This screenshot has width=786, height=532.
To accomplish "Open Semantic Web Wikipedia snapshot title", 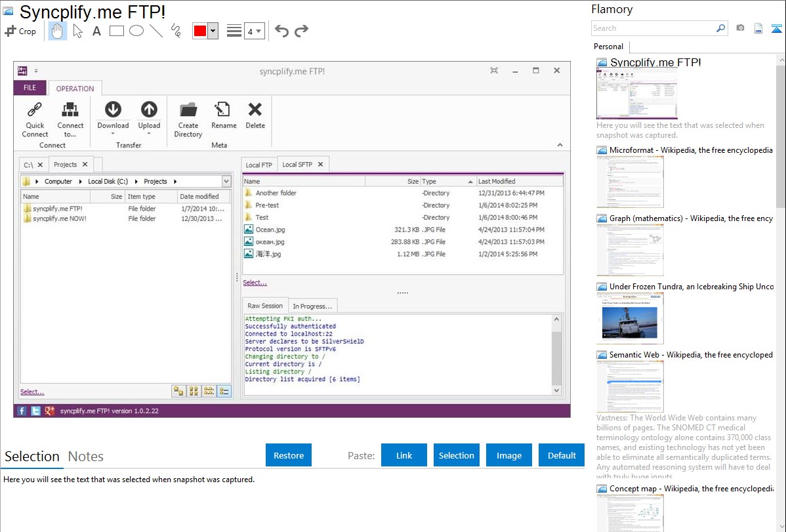I will coord(691,354).
